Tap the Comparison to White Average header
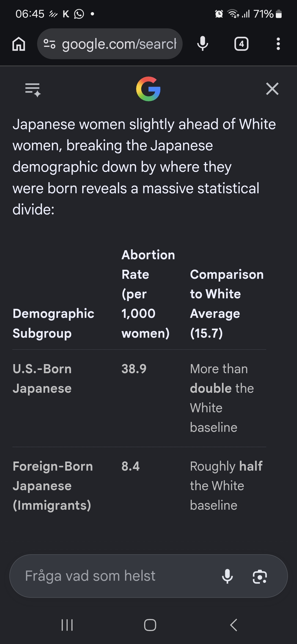 [x=227, y=304]
